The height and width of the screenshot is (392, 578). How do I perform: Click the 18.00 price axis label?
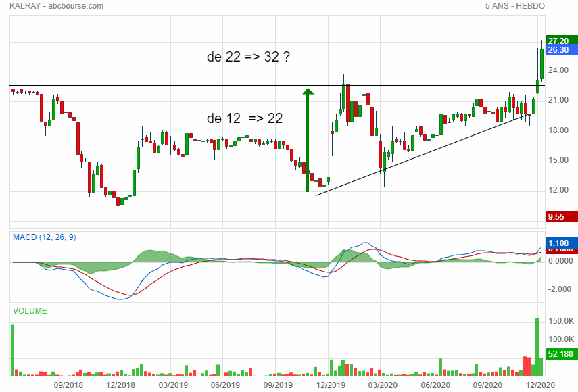tap(558, 130)
